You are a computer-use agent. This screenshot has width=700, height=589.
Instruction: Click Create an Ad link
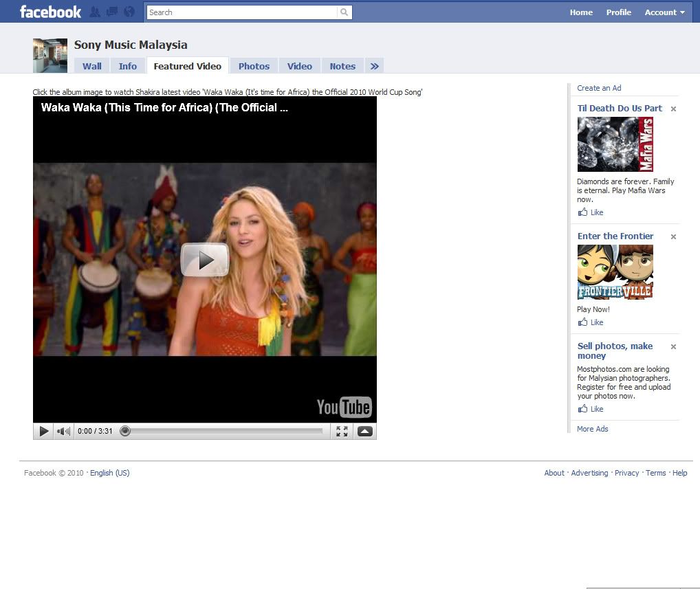599,88
